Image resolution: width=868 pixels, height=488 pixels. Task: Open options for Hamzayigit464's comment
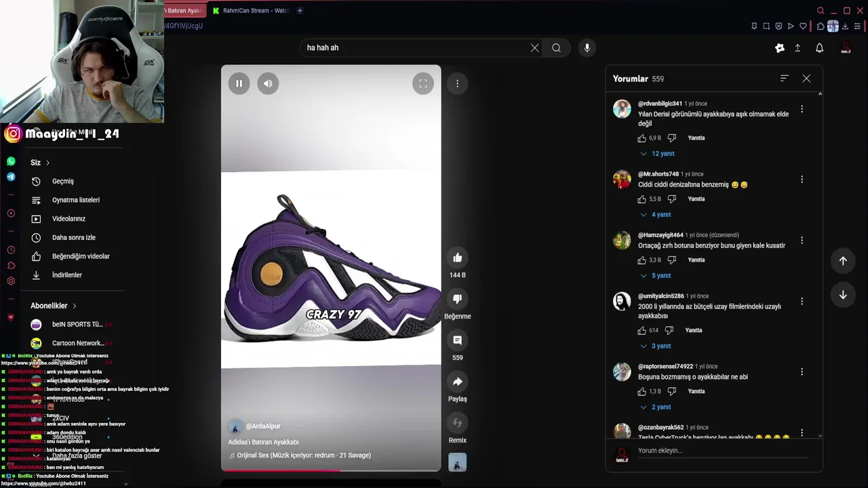pos(802,241)
